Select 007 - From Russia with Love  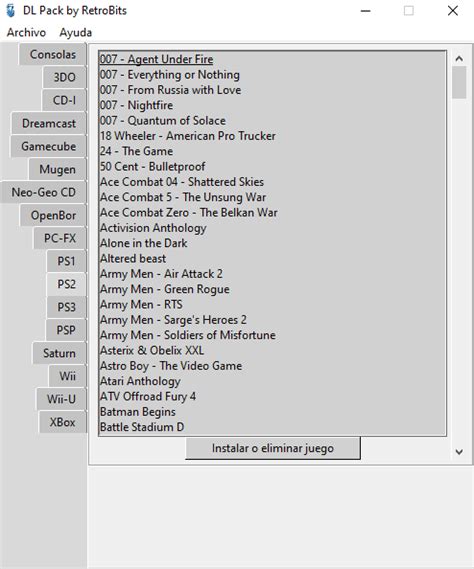click(272, 90)
